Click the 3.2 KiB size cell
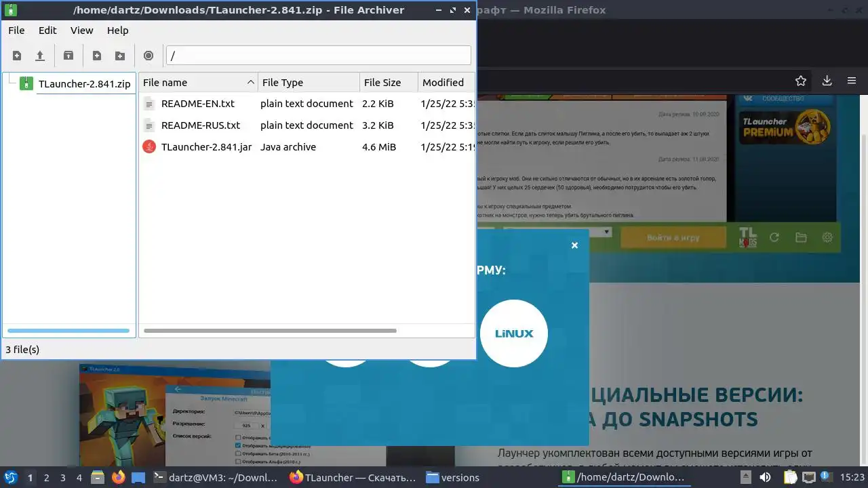Viewport: 868px width, 488px height. coord(378,125)
